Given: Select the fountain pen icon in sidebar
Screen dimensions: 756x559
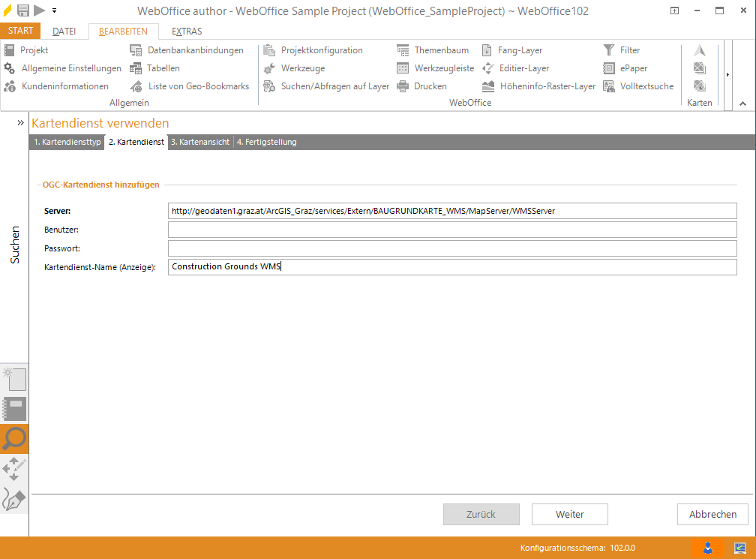Looking at the screenshot, I should point(14,499).
